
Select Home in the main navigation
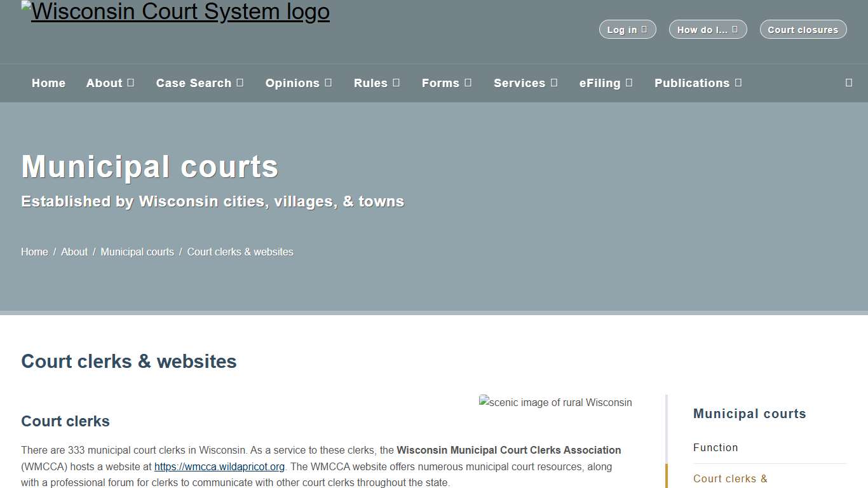point(48,83)
